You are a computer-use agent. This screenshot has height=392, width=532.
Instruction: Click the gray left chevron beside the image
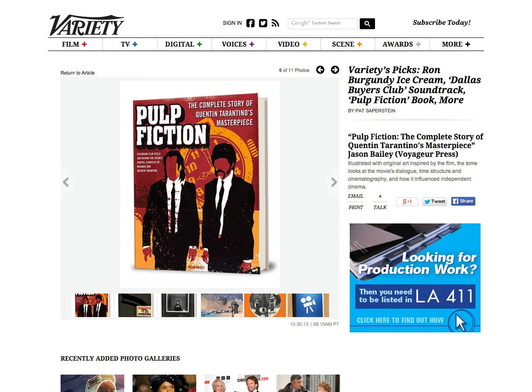pyautogui.click(x=66, y=182)
